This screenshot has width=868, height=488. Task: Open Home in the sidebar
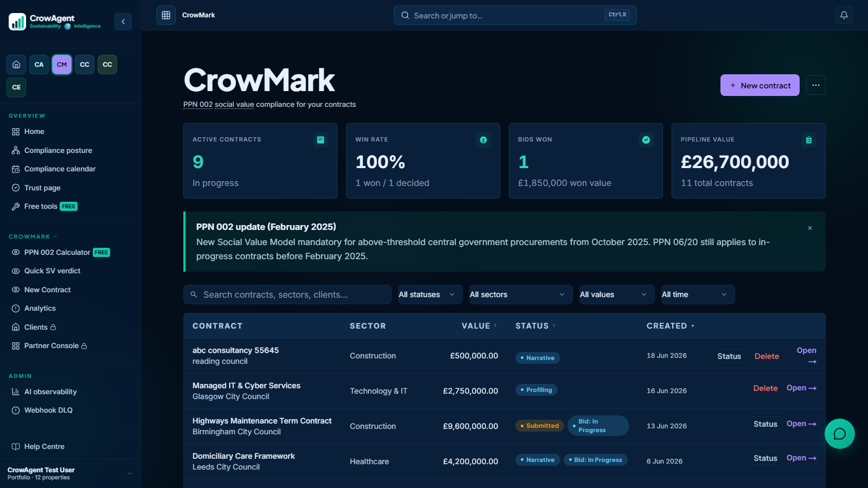pos(70,132)
